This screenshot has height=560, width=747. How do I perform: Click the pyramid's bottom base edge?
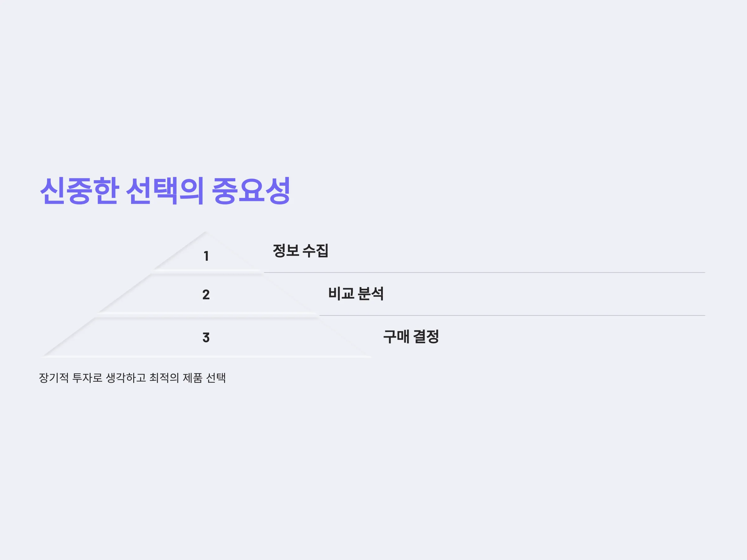(x=206, y=356)
